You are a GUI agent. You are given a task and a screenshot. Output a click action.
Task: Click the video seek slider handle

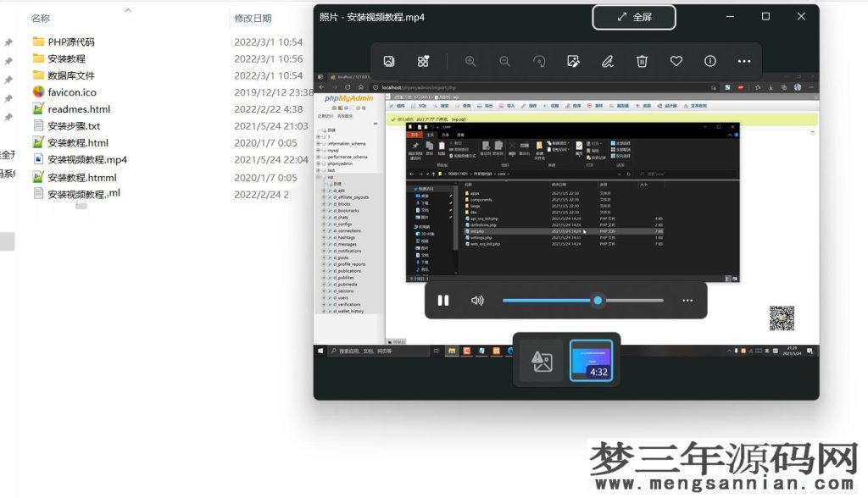(x=598, y=301)
